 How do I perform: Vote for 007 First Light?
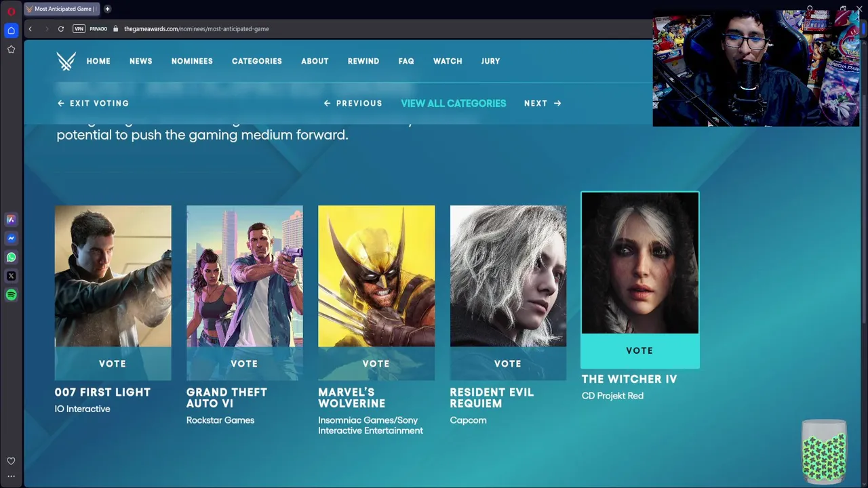click(113, 364)
